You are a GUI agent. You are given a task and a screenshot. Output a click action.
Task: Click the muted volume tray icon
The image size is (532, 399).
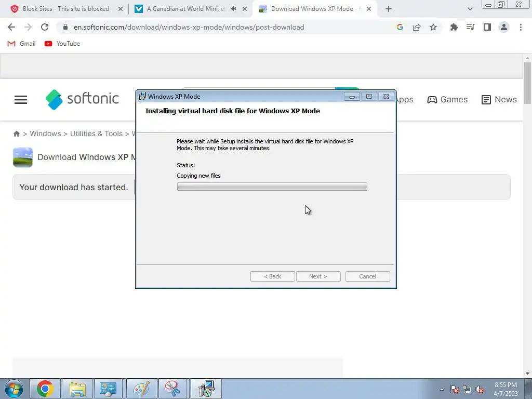tap(480, 389)
